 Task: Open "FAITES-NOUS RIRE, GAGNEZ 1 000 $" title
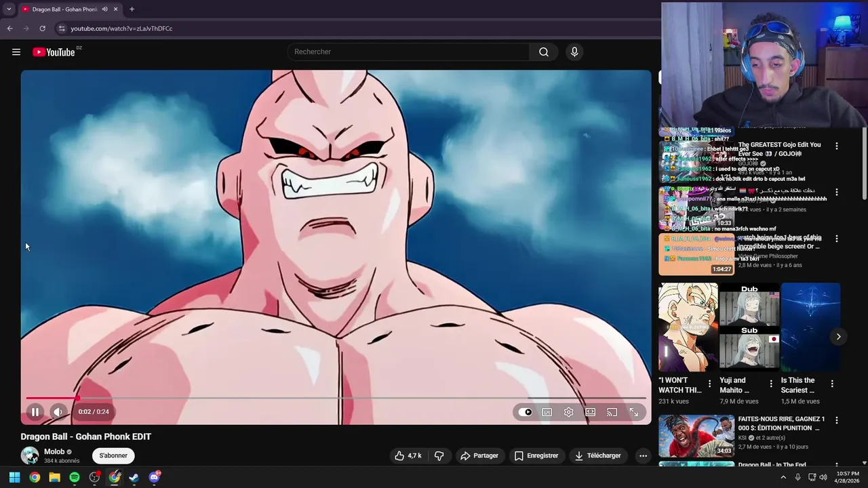click(781, 424)
